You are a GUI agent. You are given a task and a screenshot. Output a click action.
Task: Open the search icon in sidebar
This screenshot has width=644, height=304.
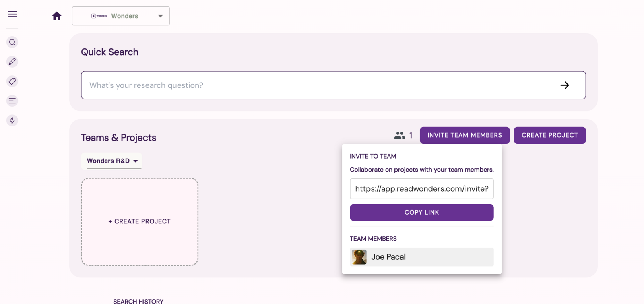pos(12,42)
